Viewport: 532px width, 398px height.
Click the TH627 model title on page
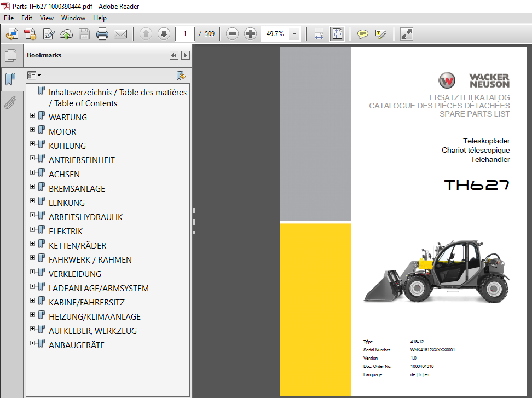click(477, 185)
